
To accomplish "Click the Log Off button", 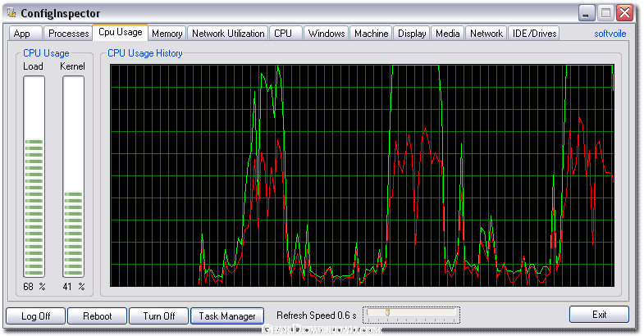I will (36, 316).
